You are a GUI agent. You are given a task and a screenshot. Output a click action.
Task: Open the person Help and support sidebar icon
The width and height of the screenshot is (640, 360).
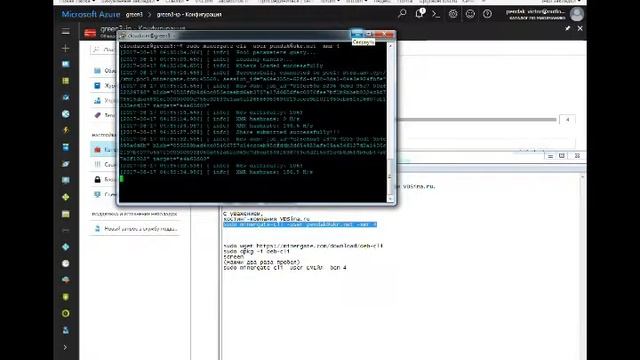pyautogui.click(x=65, y=330)
